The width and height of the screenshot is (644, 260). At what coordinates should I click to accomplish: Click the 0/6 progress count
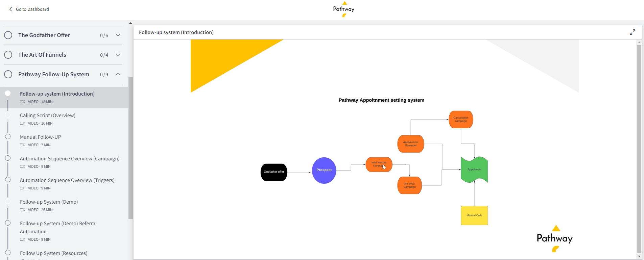pyautogui.click(x=104, y=35)
